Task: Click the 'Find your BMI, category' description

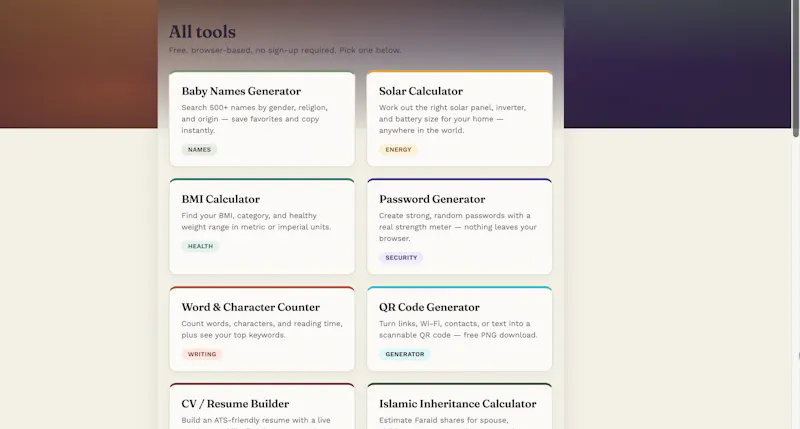Action: tap(256, 221)
